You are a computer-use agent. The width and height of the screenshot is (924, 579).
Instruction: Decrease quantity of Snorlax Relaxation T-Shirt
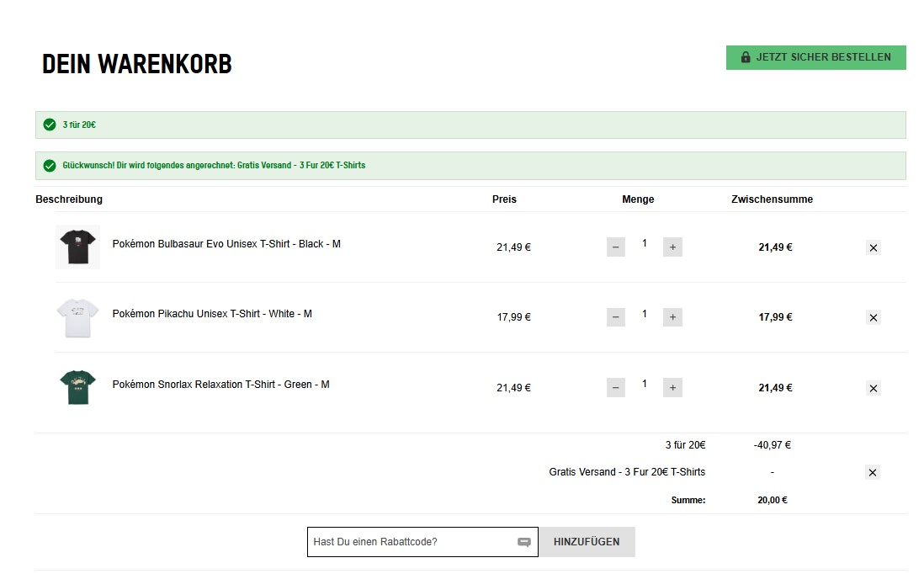pos(616,388)
